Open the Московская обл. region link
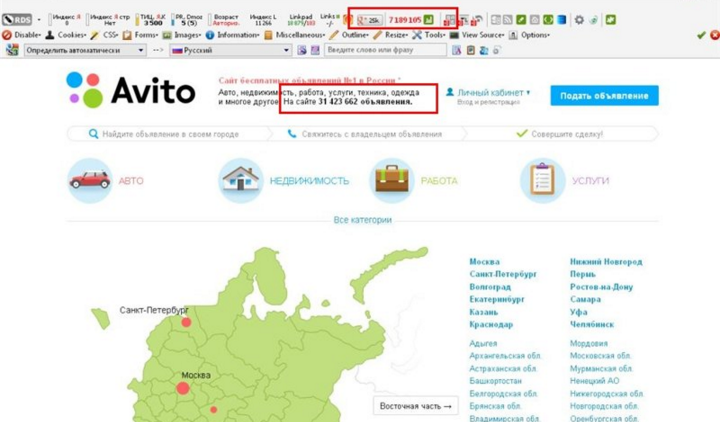720x422 pixels. pyautogui.click(x=601, y=356)
